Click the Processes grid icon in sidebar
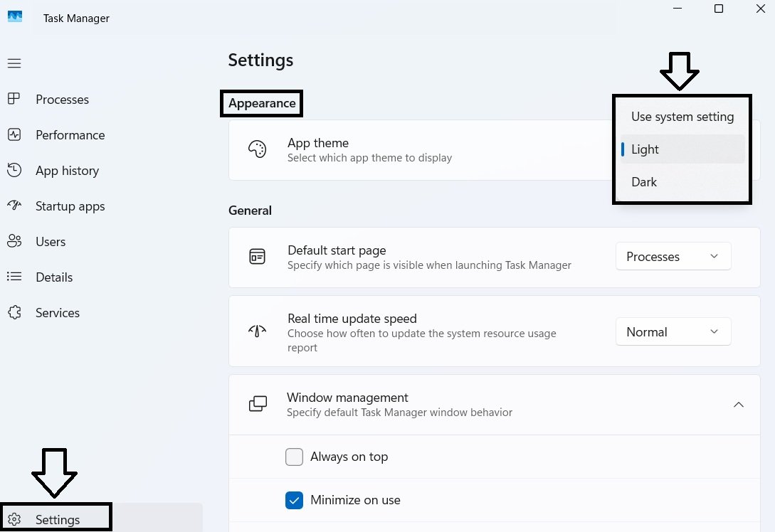This screenshot has height=532, width=775. [14, 99]
